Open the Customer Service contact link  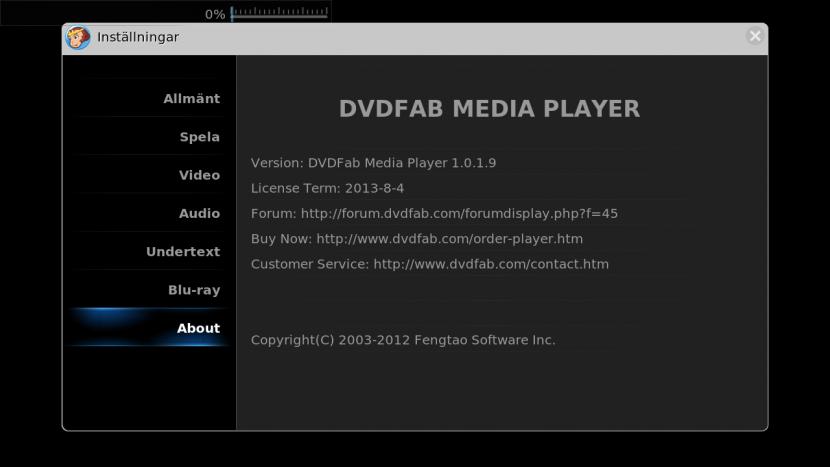tap(491, 264)
